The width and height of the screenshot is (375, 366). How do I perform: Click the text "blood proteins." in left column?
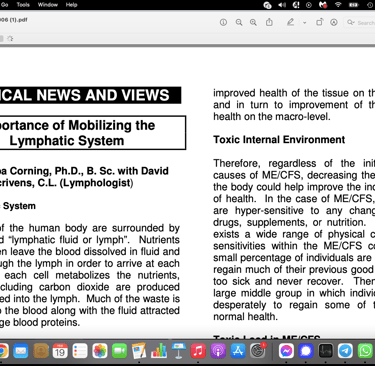pyautogui.click(x=46, y=322)
